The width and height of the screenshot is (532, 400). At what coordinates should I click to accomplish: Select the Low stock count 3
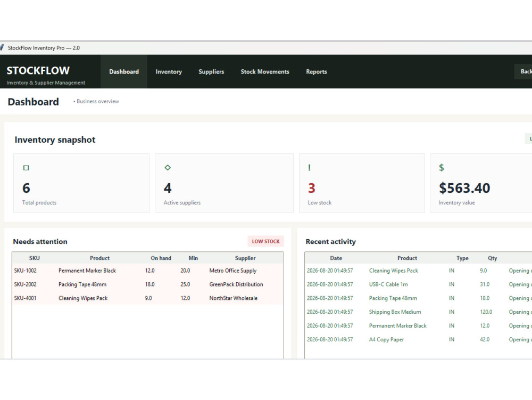(311, 188)
